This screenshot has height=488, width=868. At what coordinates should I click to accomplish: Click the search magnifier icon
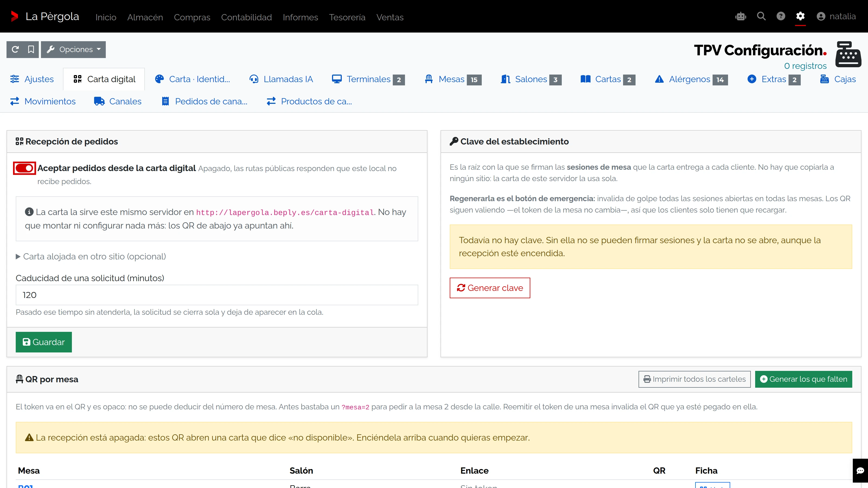761,16
